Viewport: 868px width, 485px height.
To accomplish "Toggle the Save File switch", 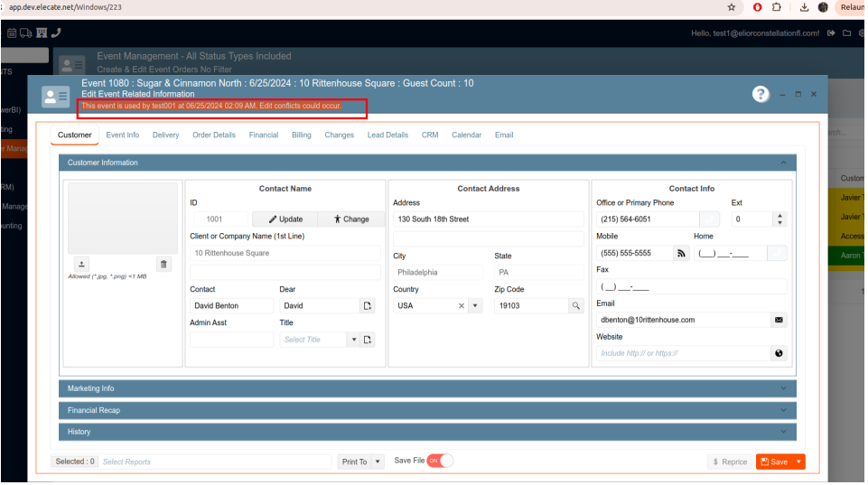I will click(x=440, y=461).
